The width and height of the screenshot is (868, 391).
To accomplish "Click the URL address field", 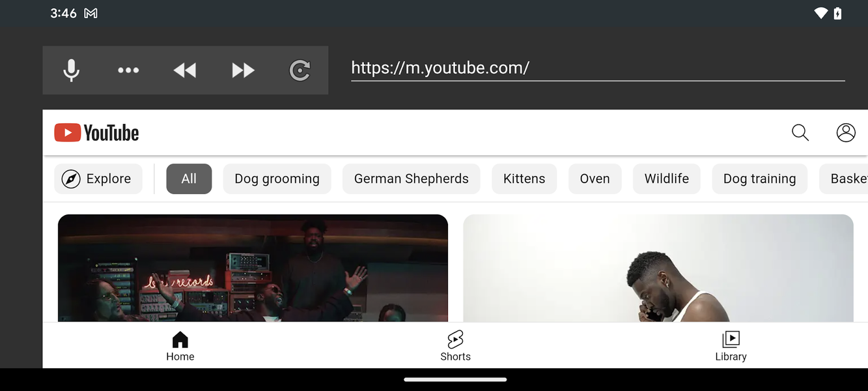I will [597, 67].
